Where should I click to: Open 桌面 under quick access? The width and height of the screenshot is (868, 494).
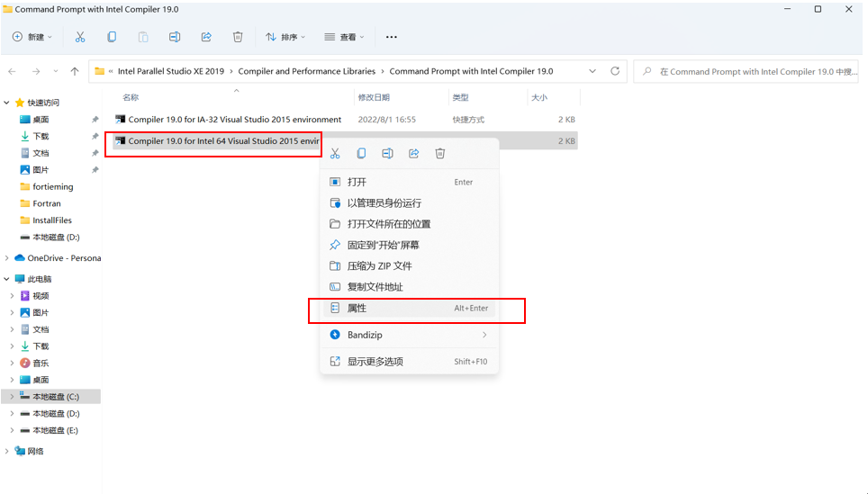41,120
